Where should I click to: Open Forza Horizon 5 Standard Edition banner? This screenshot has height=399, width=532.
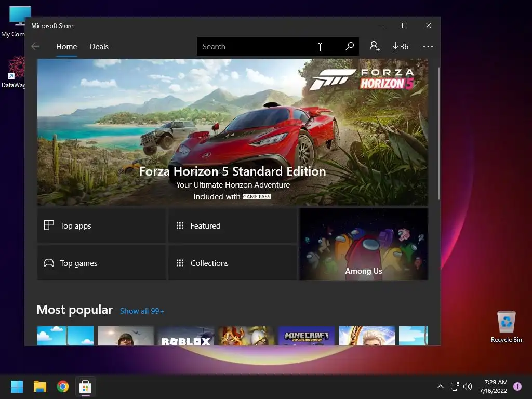[232, 132]
